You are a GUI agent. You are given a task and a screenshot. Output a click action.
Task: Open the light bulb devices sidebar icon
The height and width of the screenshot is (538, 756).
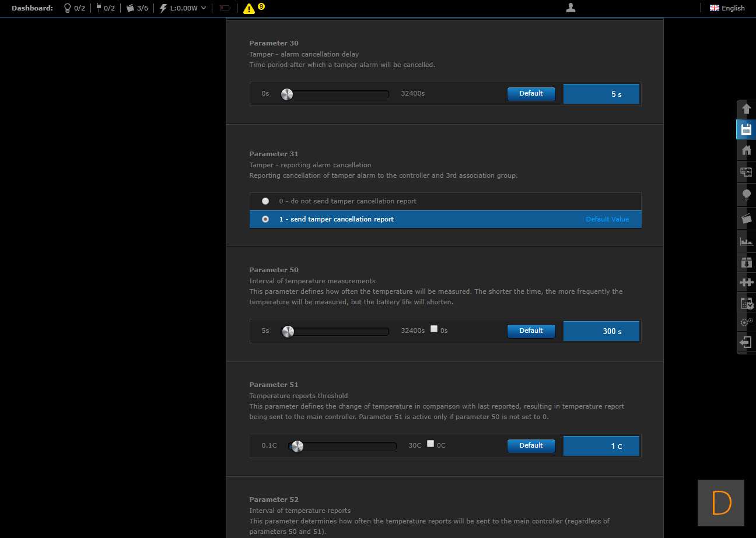(x=746, y=195)
